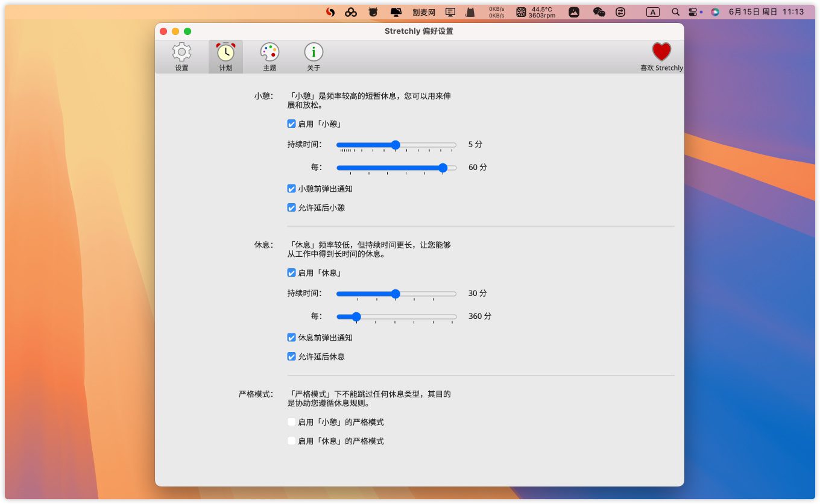Click 休息 持续时间 slider showing 30 分
The image size is (820, 504).
pyautogui.click(x=396, y=294)
